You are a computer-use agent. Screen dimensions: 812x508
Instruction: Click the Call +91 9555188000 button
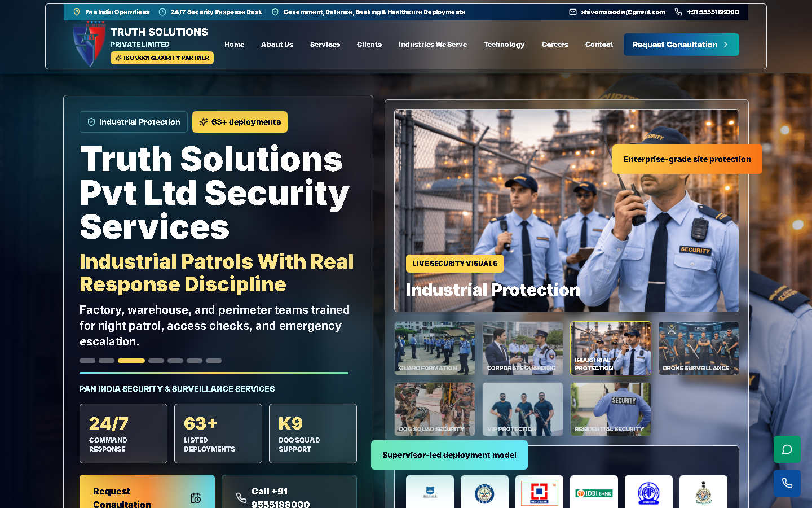[289, 492]
